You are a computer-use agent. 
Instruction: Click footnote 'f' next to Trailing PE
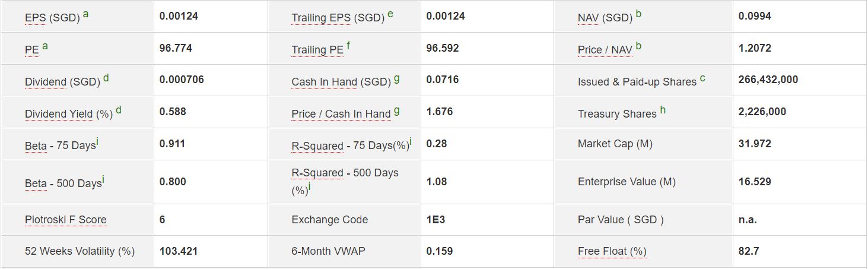click(x=348, y=46)
